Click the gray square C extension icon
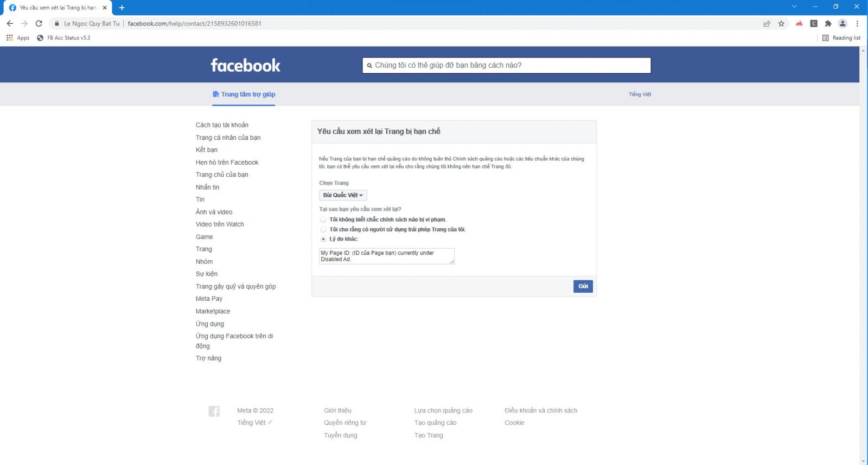This screenshot has height=465, width=868. [x=814, y=23]
